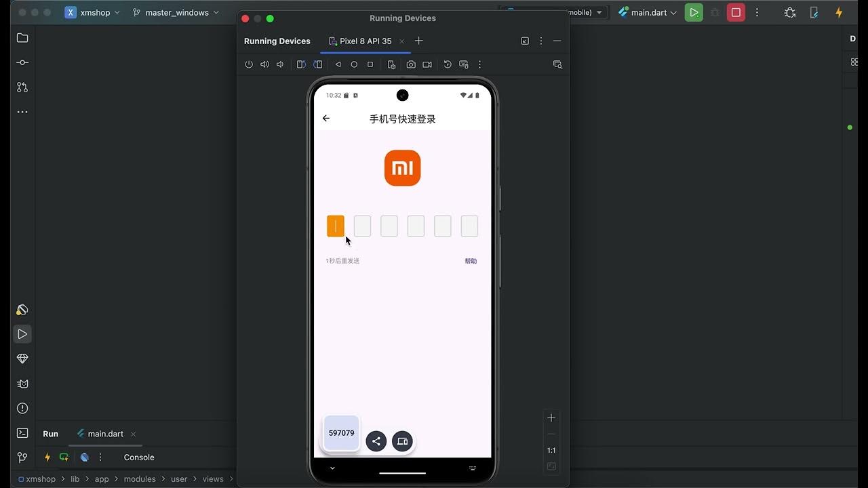Screen dimensions: 868x488
Task: Tap the clipboard share button
Action: click(x=376, y=441)
